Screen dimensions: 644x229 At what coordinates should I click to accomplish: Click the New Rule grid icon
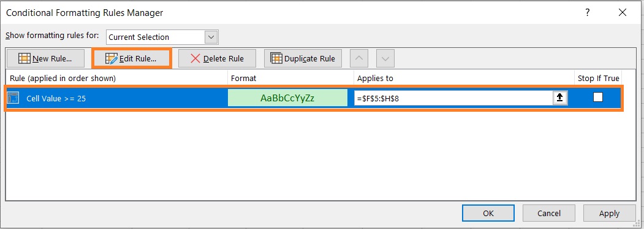(x=25, y=58)
